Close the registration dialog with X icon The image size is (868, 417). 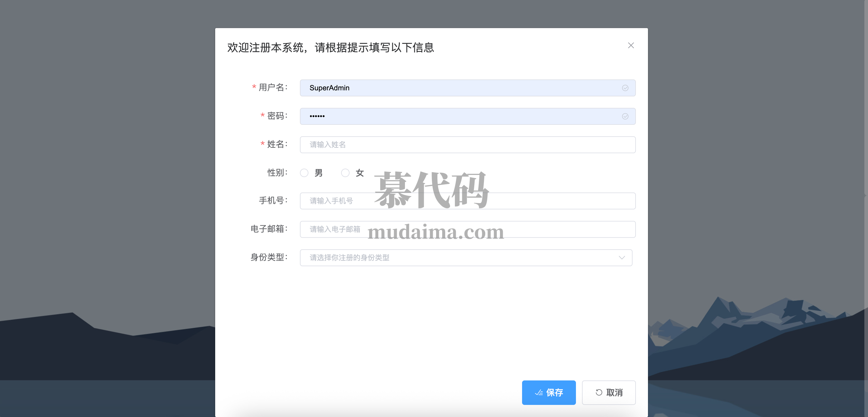631,45
